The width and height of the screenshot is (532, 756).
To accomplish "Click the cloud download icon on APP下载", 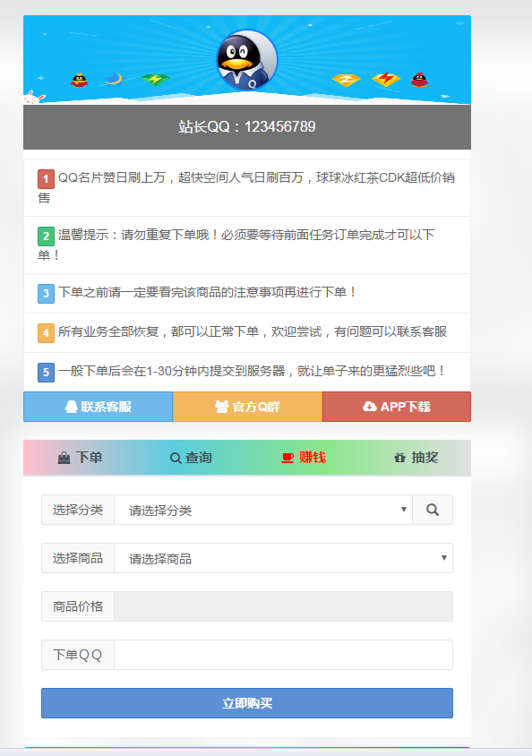I will [370, 407].
